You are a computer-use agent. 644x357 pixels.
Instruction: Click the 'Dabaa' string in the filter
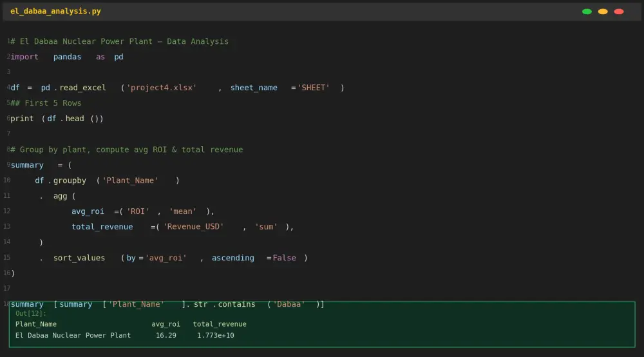tap(289, 304)
